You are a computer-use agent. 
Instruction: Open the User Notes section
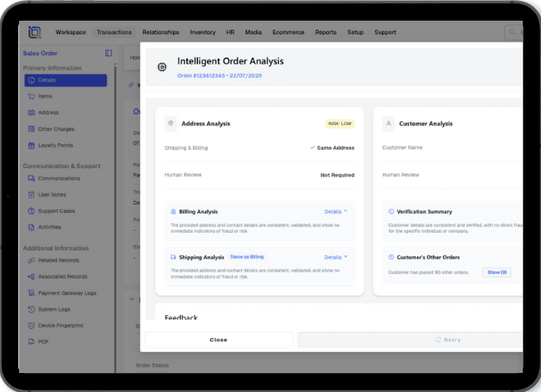pos(52,195)
